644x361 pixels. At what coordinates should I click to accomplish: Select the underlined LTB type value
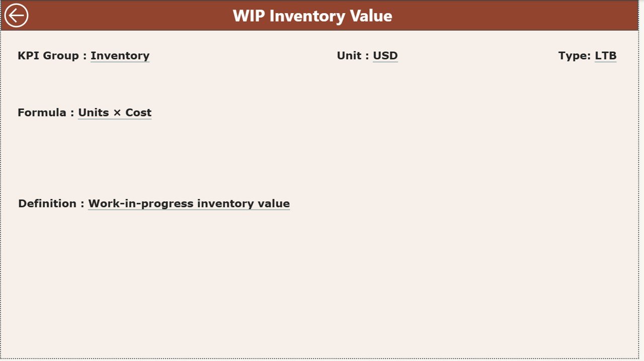[x=605, y=56]
